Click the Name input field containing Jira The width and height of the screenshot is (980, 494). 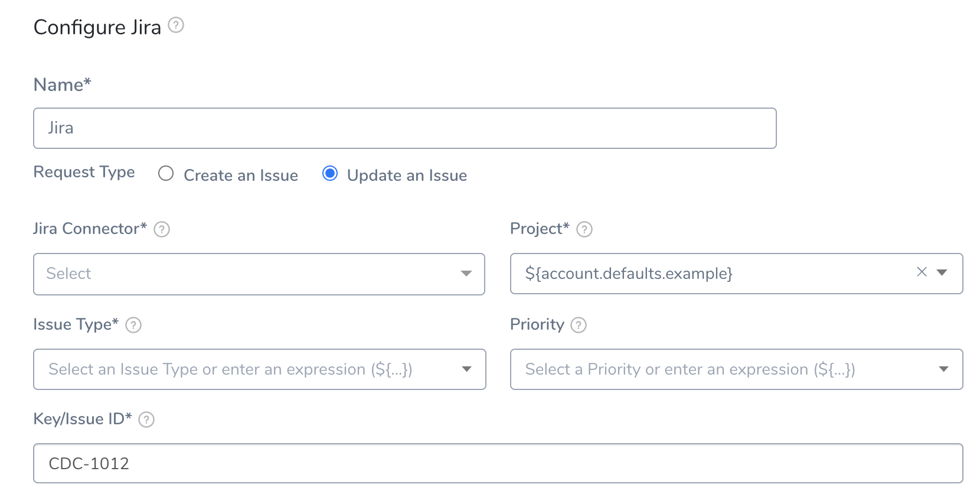(405, 128)
